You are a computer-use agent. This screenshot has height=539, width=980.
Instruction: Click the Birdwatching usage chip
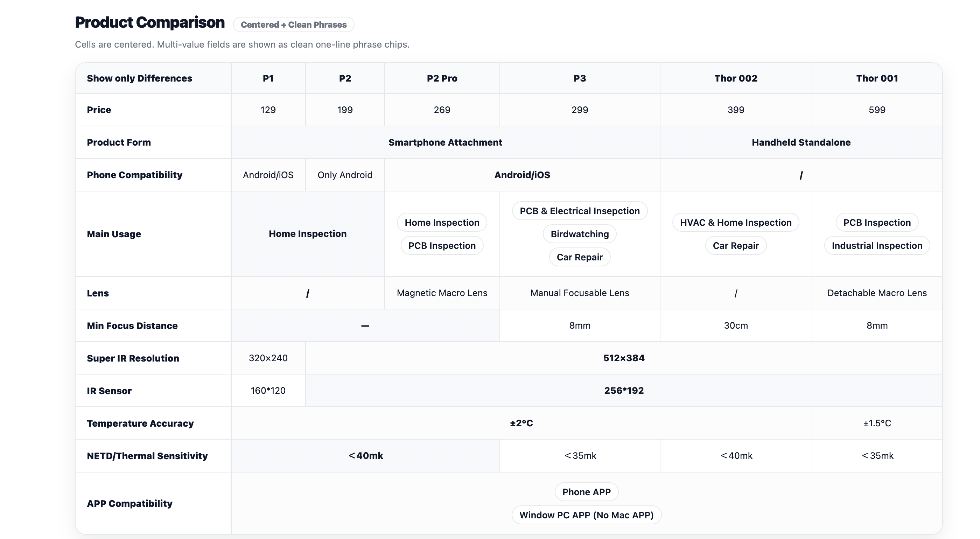(579, 234)
